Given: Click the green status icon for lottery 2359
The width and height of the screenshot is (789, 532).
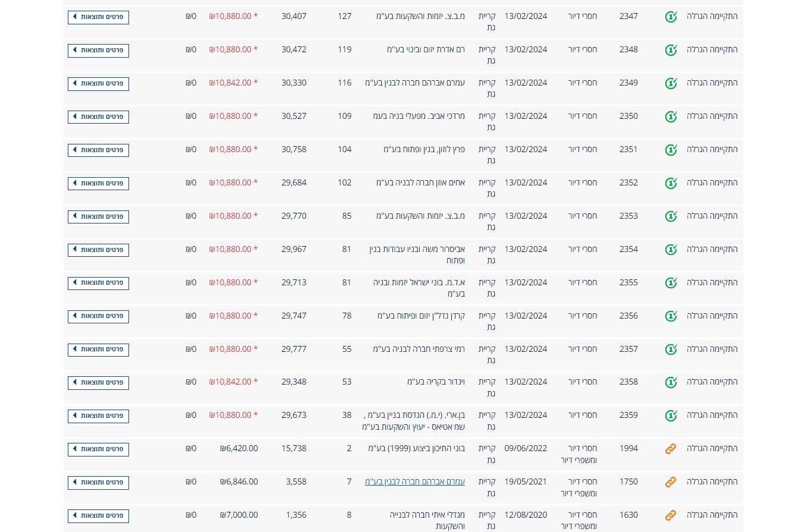Looking at the screenshot, I should click(671, 415).
